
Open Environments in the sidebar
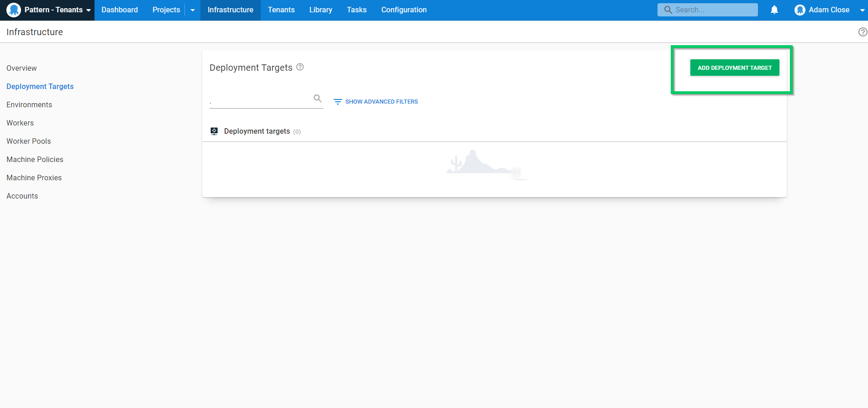[29, 105]
